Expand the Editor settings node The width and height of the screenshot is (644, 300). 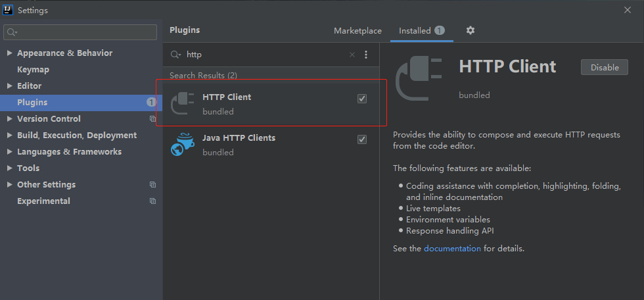tap(9, 86)
